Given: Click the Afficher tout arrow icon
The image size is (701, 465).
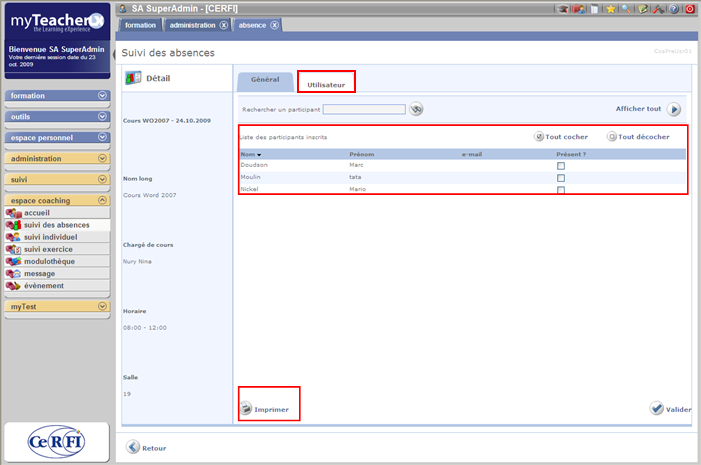Looking at the screenshot, I should [674, 110].
